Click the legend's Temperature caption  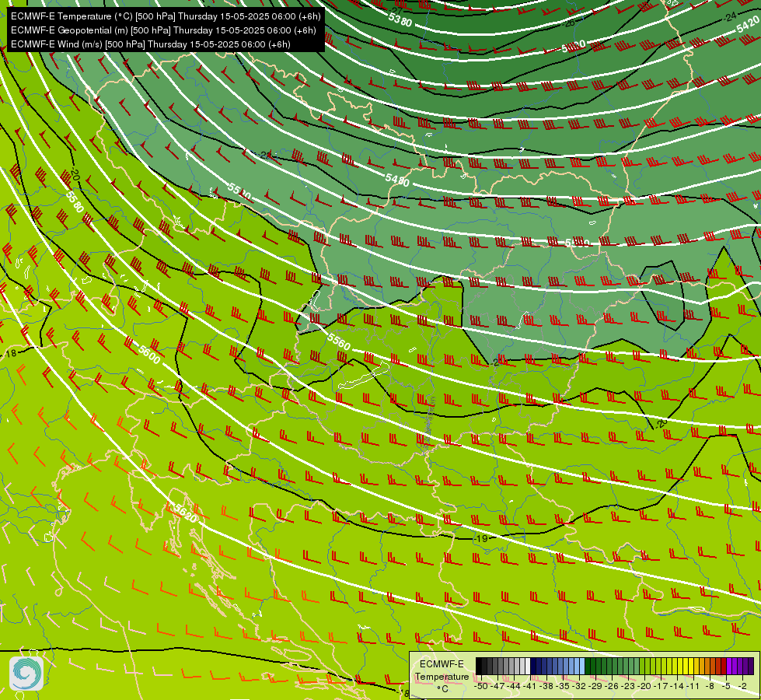point(442,677)
